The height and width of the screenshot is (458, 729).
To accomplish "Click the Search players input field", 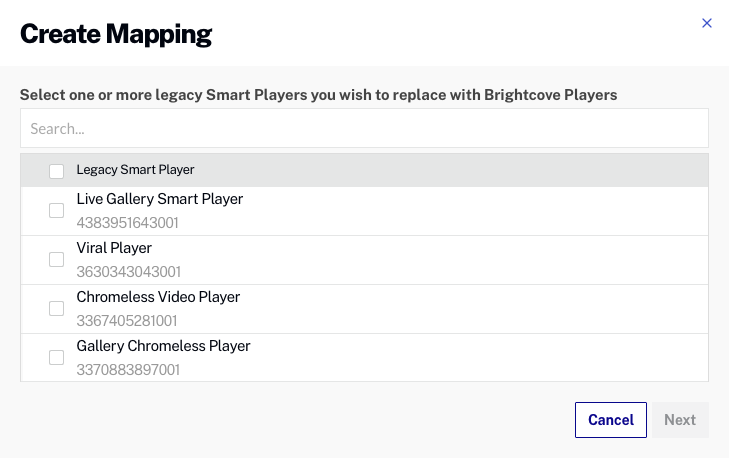I will pyautogui.click(x=364, y=129).
